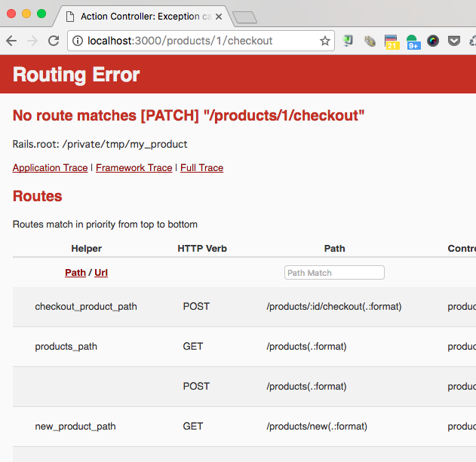Select the /products/:id/checkout(.:format) path text

[x=334, y=307]
